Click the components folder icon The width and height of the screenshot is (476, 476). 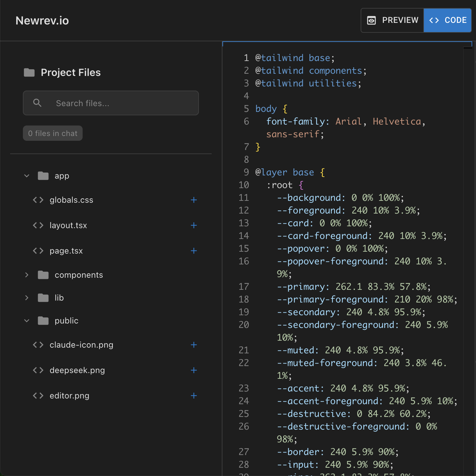tap(43, 275)
